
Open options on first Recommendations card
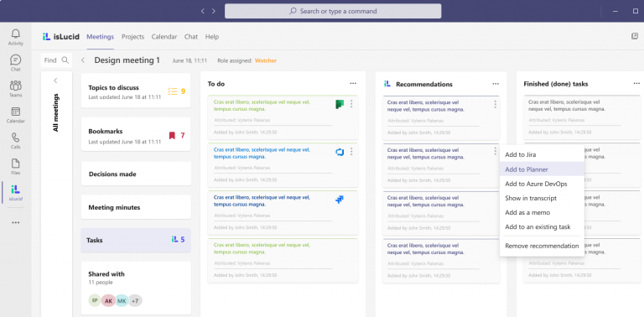click(x=495, y=104)
